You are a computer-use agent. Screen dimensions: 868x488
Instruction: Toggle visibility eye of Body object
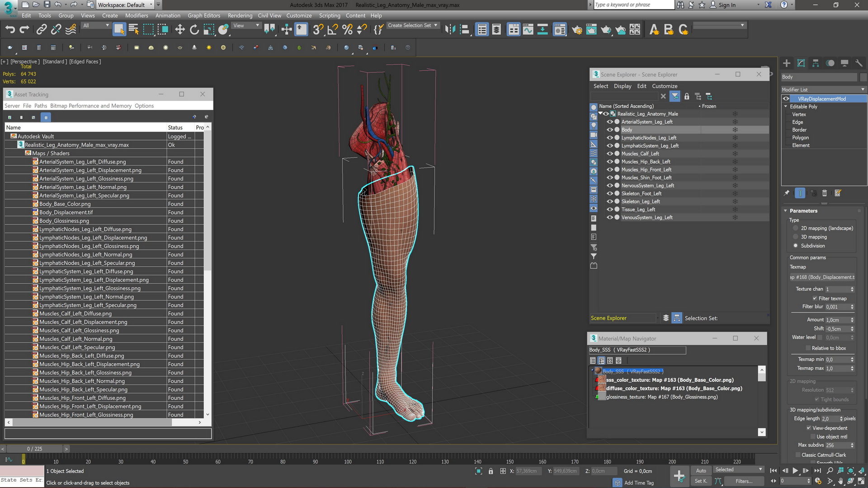tap(610, 130)
